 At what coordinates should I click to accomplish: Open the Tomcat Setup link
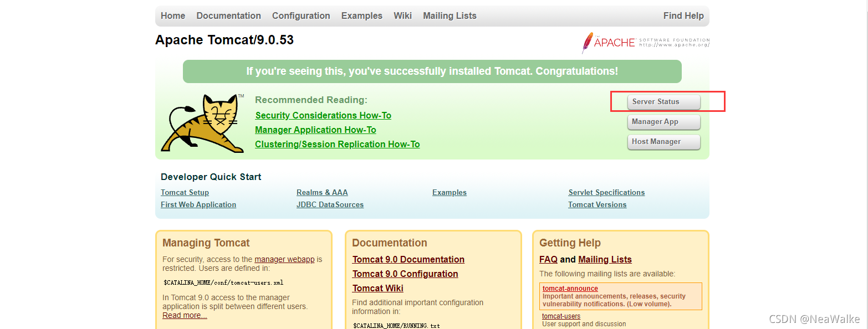click(185, 193)
